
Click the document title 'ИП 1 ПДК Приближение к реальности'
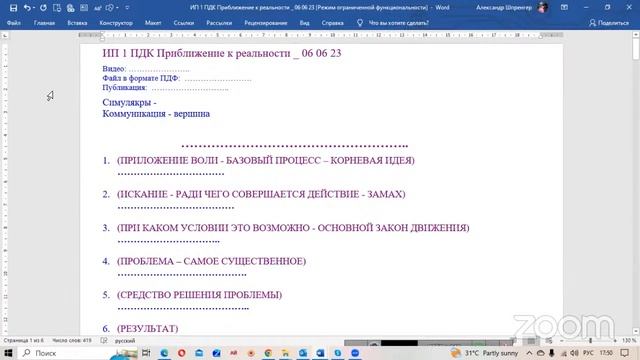(222, 53)
